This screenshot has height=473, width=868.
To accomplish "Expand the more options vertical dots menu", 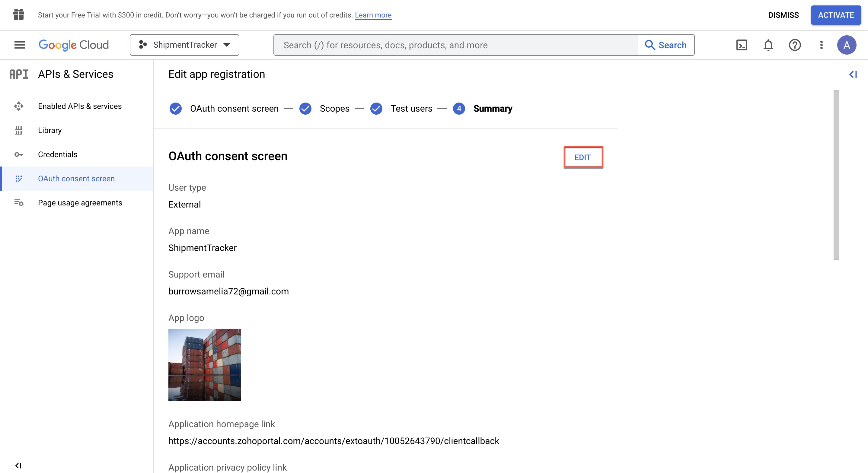I will click(820, 44).
